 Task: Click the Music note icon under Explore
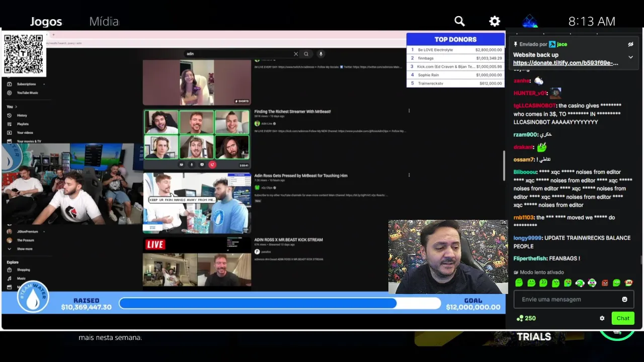(x=10, y=278)
